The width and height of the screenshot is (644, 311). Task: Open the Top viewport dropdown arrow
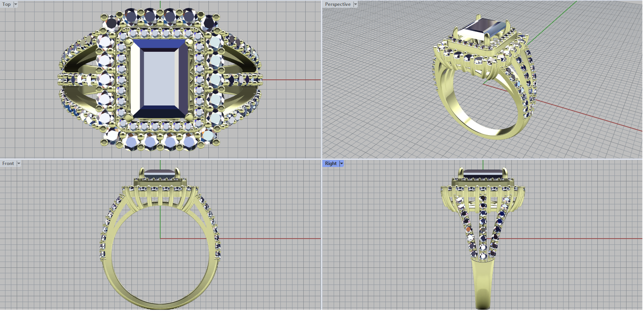[16, 4]
